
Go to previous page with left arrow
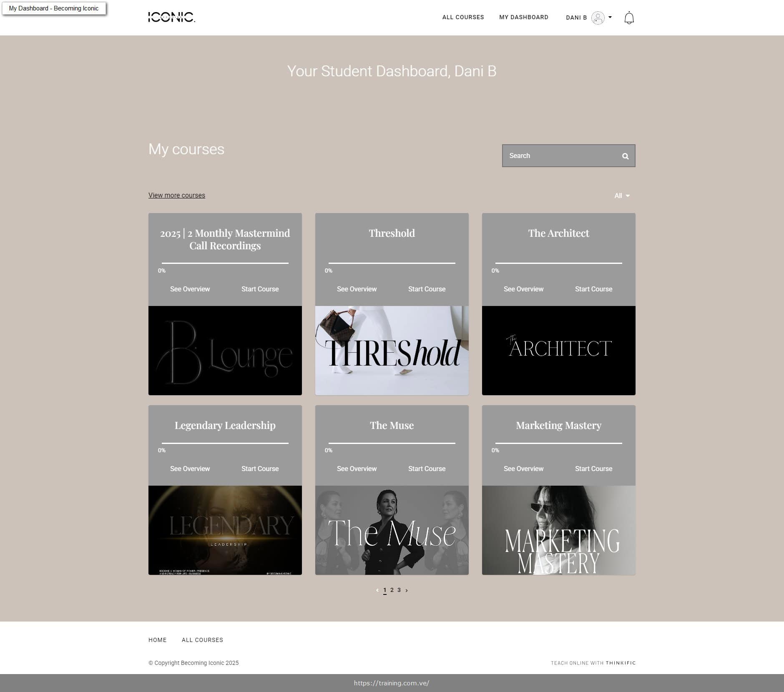pyautogui.click(x=377, y=590)
